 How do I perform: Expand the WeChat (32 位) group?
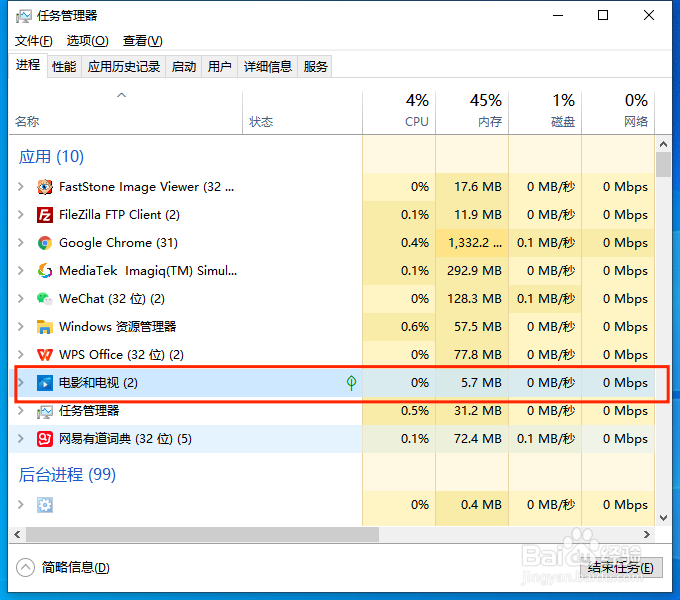[x=20, y=299]
